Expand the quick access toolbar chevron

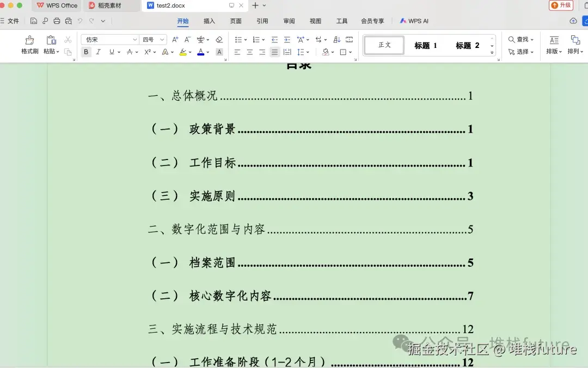click(103, 21)
